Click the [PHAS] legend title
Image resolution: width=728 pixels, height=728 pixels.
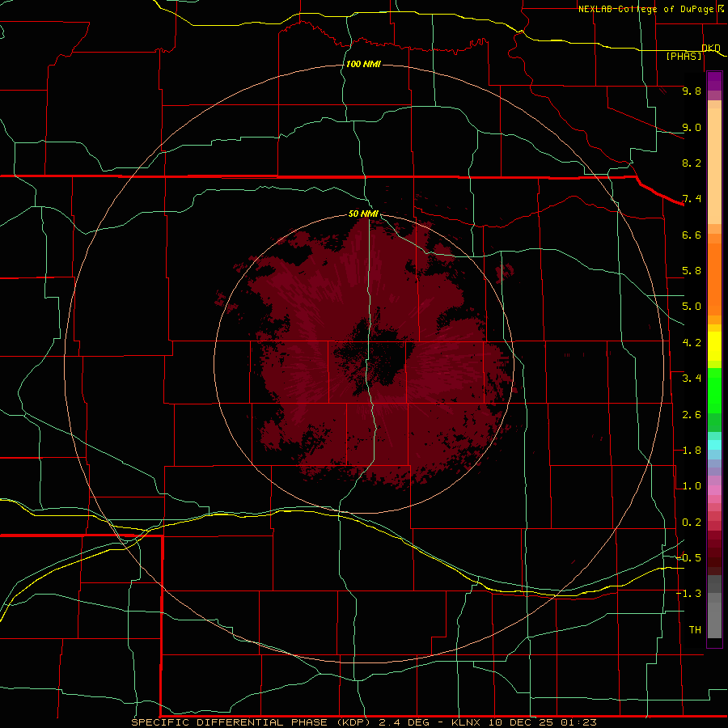pyautogui.click(x=684, y=56)
